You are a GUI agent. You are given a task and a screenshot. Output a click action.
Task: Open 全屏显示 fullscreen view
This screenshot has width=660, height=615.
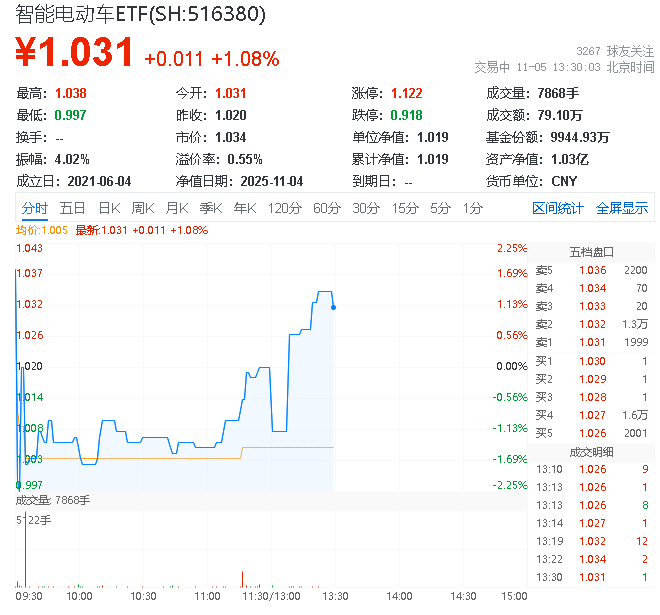tap(622, 208)
